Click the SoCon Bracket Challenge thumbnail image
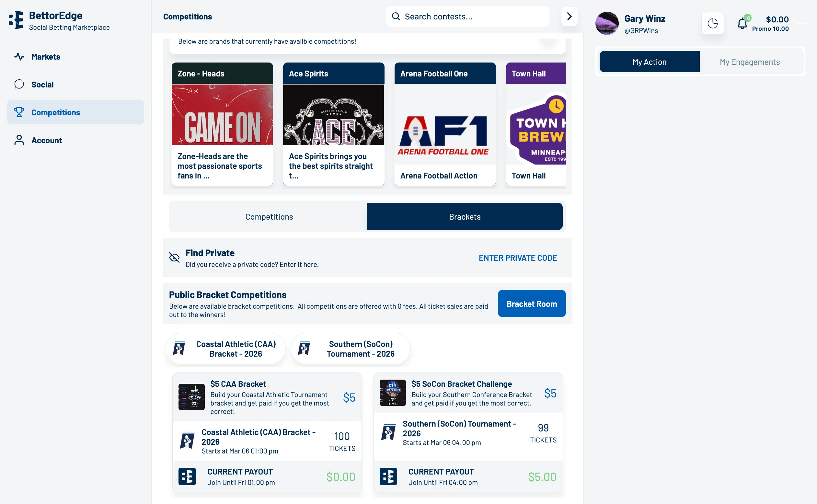This screenshot has width=817, height=504. point(392,393)
